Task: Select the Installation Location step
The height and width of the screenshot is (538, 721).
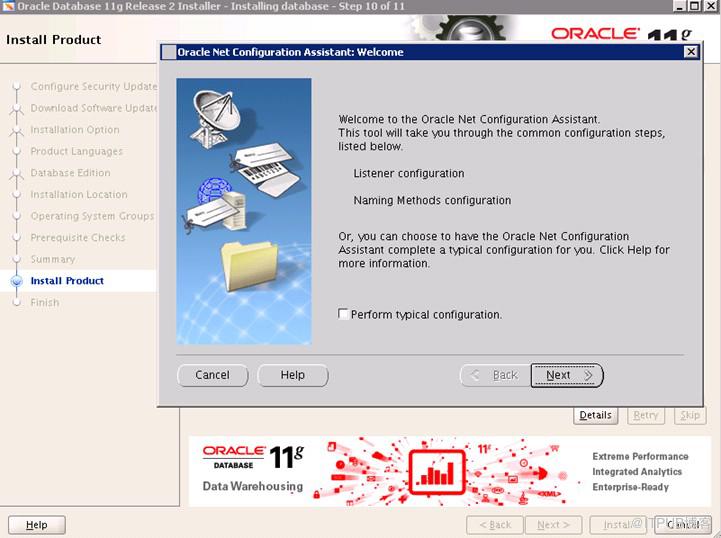Action: click(79, 195)
